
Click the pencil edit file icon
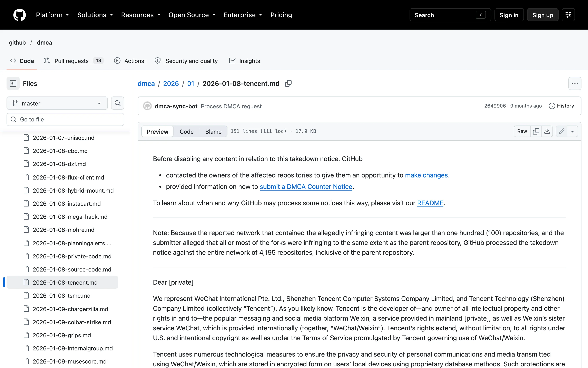coord(561,131)
